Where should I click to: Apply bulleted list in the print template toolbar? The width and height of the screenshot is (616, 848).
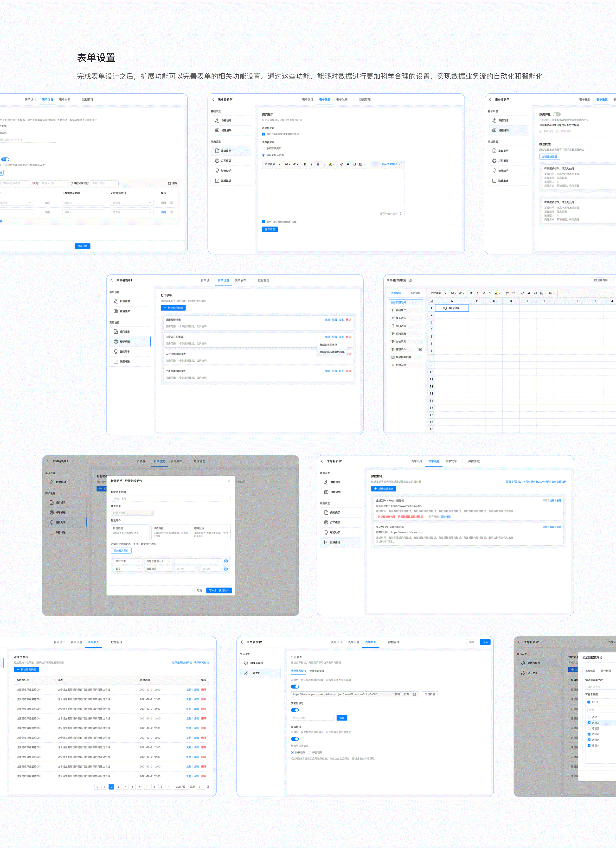pyautogui.click(x=514, y=293)
